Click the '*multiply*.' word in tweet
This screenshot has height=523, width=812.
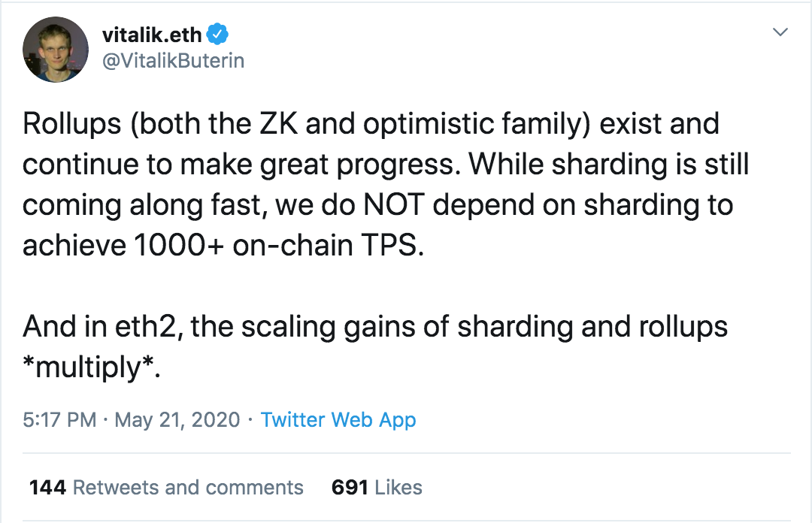[x=92, y=367]
